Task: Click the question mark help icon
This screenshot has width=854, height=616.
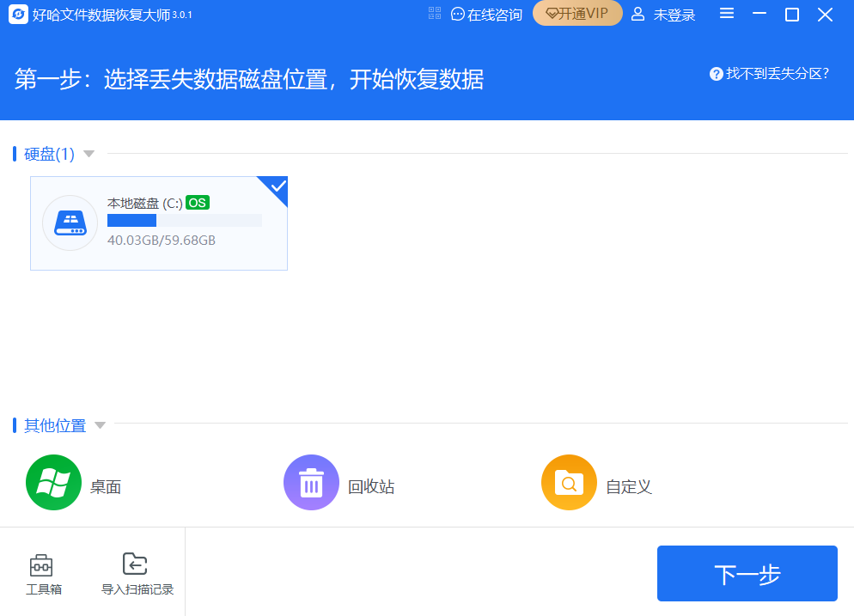Action: (x=716, y=74)
